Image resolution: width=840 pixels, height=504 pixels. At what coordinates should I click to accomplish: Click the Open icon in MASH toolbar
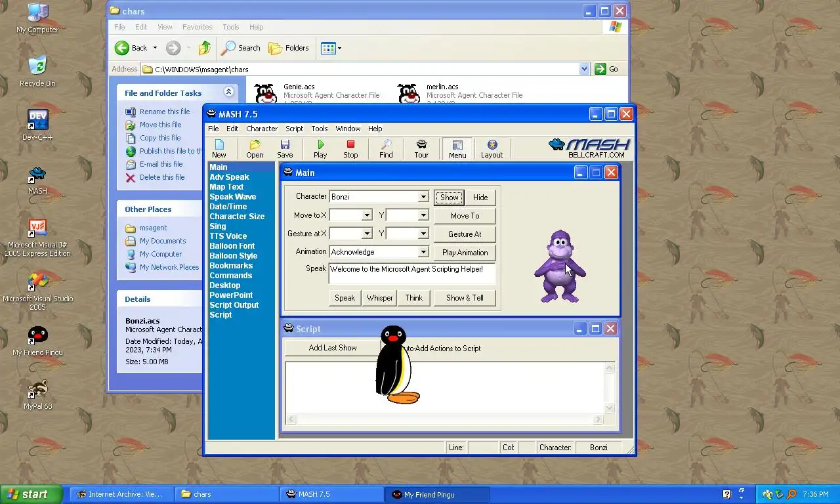point(255,149)
